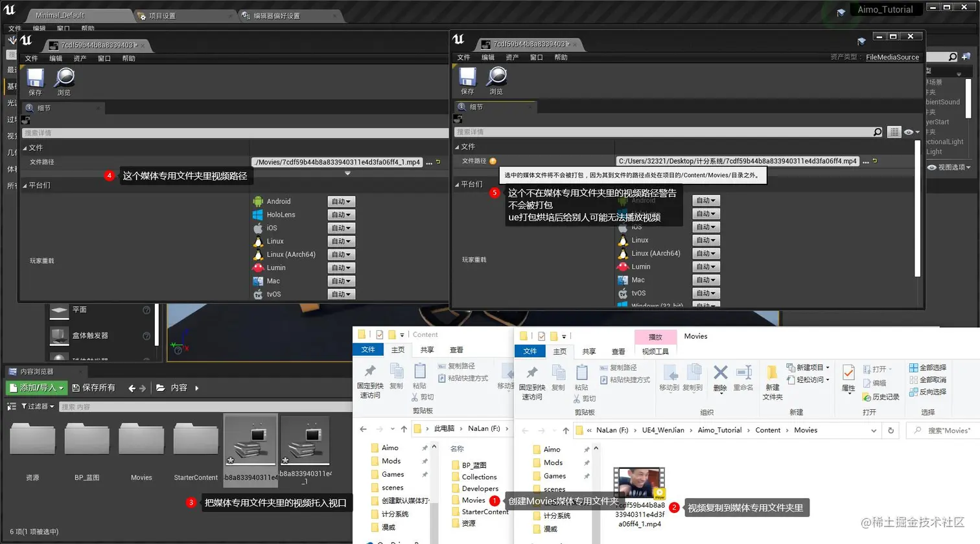Go up one folder in Movies explorer
The image size is (980, 544).
pyautogui.click(x=565, y=431)
